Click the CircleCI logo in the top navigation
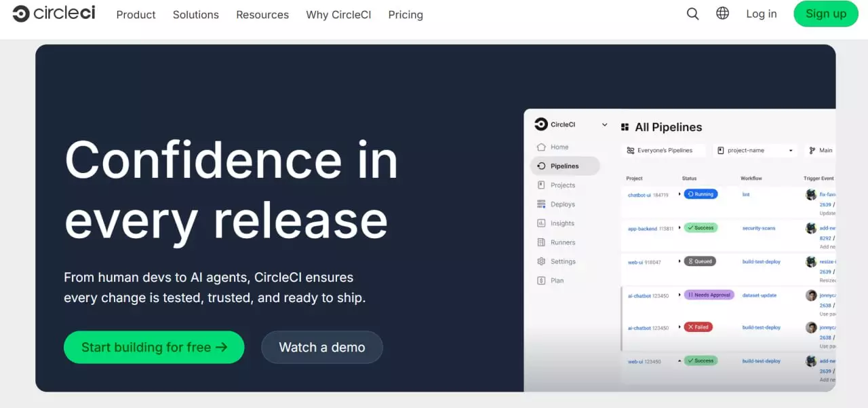This screenshot has width=868, height=408. (x=53, y=13)
